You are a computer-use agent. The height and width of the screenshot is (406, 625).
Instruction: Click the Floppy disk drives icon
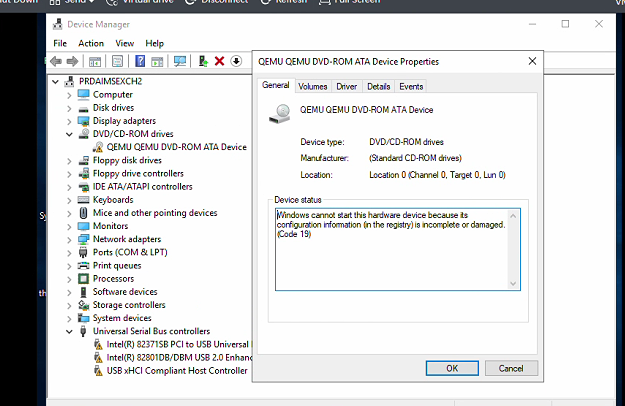coord(84,160)
